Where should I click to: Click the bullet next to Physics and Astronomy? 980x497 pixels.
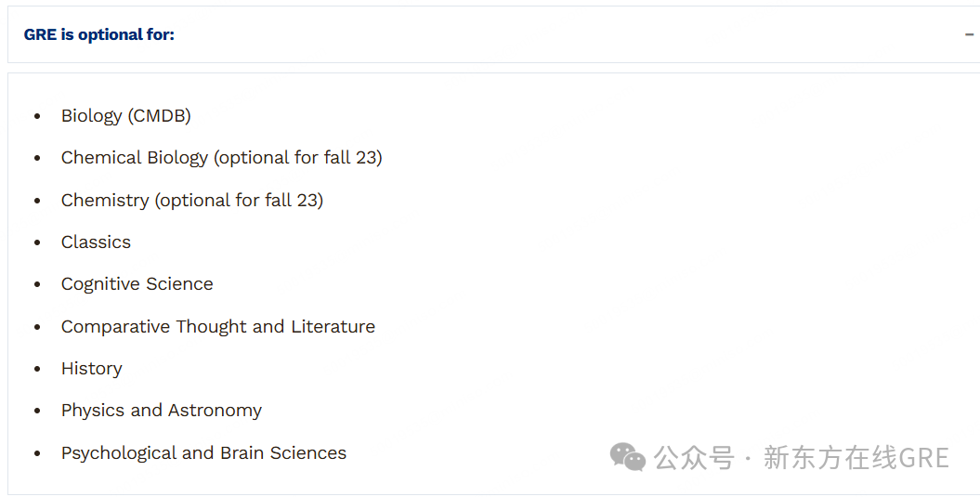37,412
